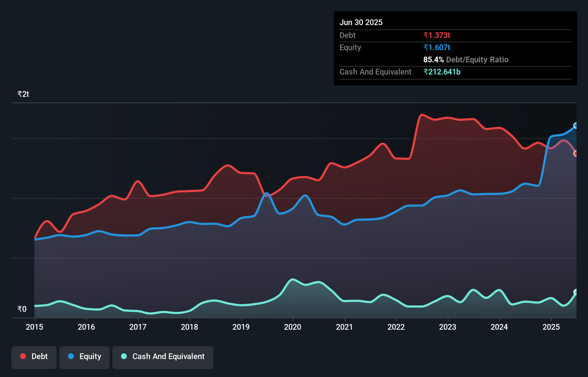Viewport: 588px width, 377px height.
Task: Click the teal dot in Cash legend
Action: (124, 356)
